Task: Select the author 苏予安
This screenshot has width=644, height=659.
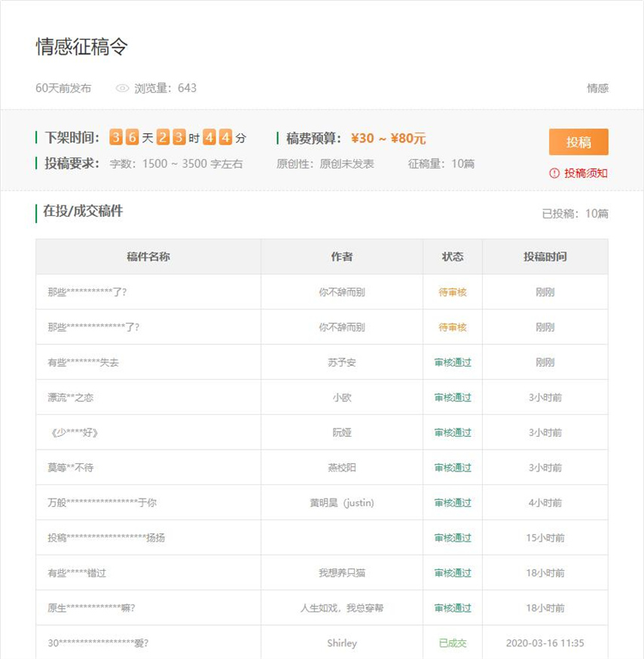Action: click(341, 362)
